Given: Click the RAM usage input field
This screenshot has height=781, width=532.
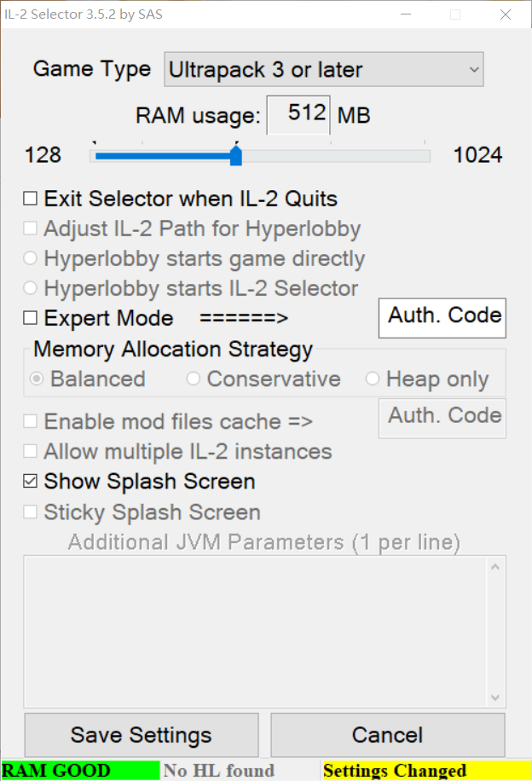Looking at the screenshot, I should point(298,114).
